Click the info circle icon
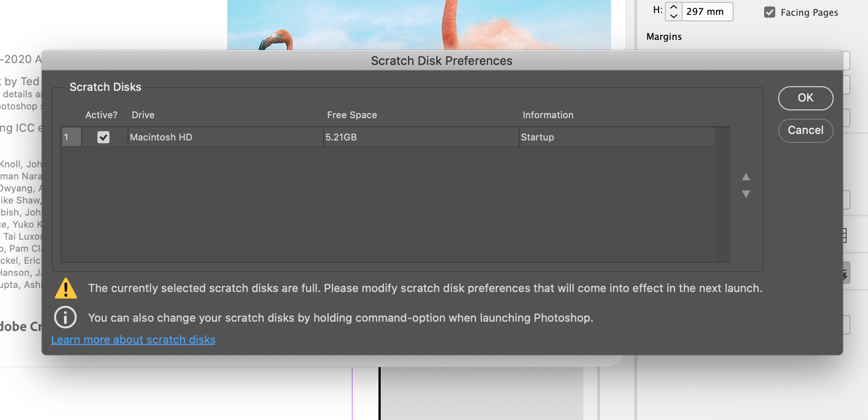868x420 pixels. point(65,317)
